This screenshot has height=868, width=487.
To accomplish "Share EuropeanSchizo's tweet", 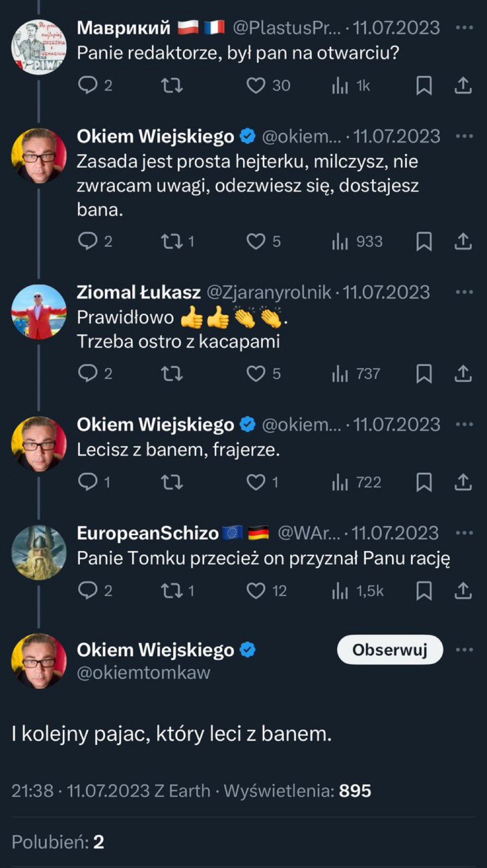I will [x=463, y=591].
